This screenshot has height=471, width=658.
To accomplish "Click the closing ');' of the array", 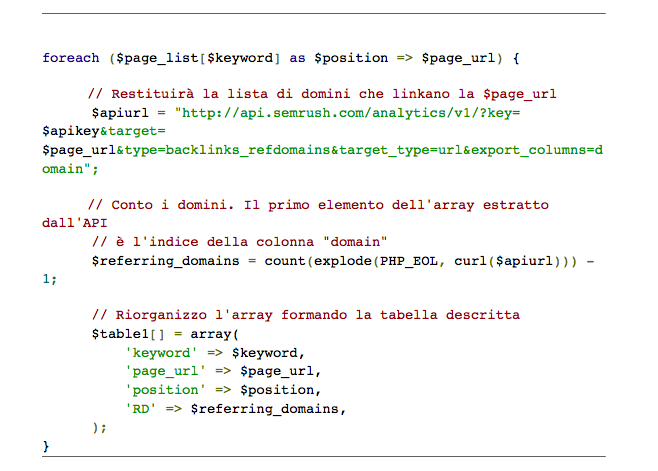I will 99,427.
